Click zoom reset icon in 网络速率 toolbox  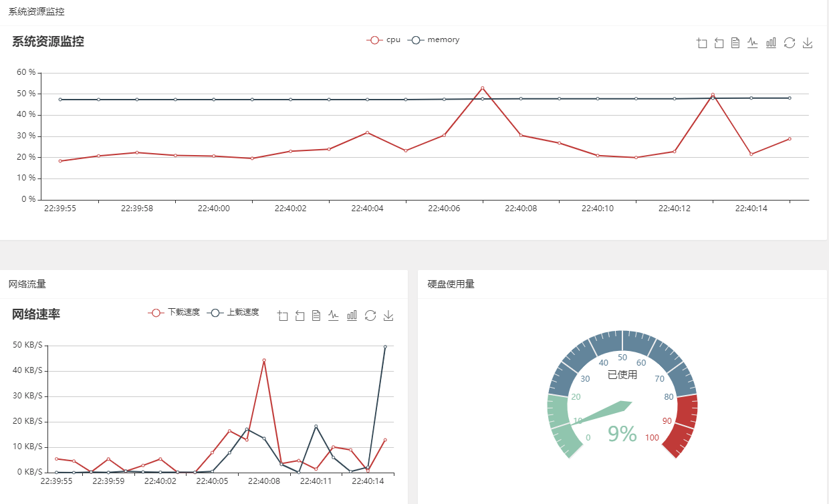[x=300, y=316]
